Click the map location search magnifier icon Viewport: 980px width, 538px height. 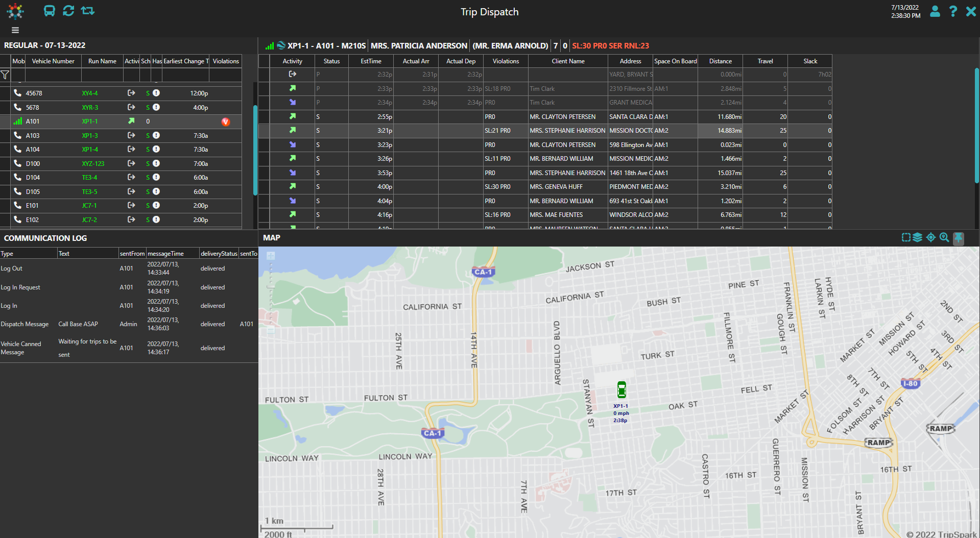pyautogui.click(x=944, y=237)
